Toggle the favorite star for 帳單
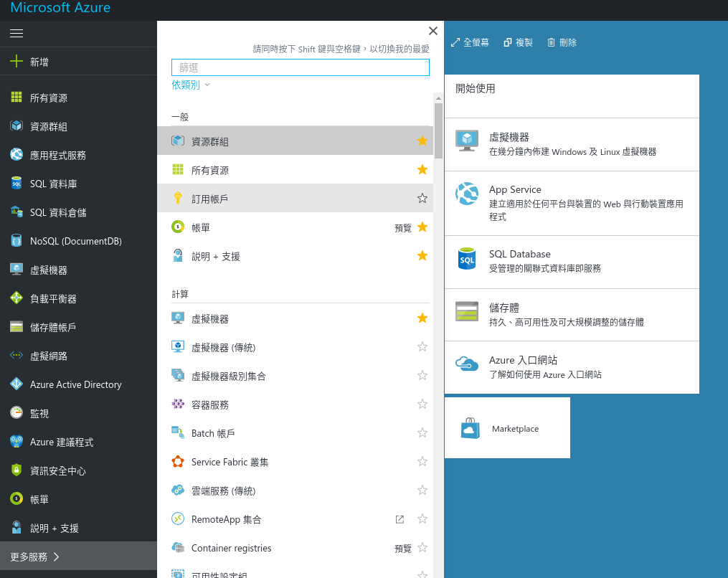This screenshot has height=578, width=728. [x=422, y=227]
